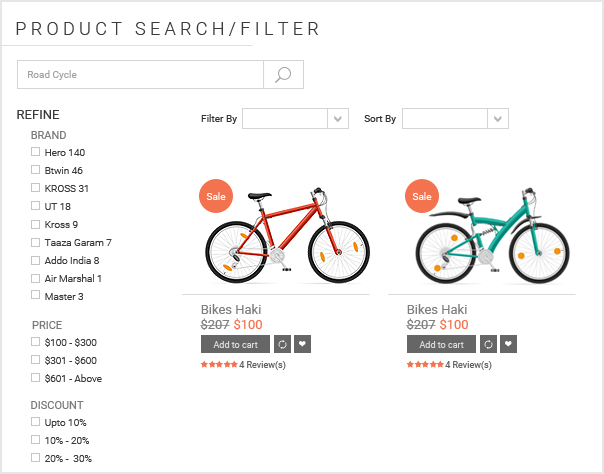The width and height of the screenshot is (604, 474).
Task: Click compare icon on teal bike
Action: (488, 345)
